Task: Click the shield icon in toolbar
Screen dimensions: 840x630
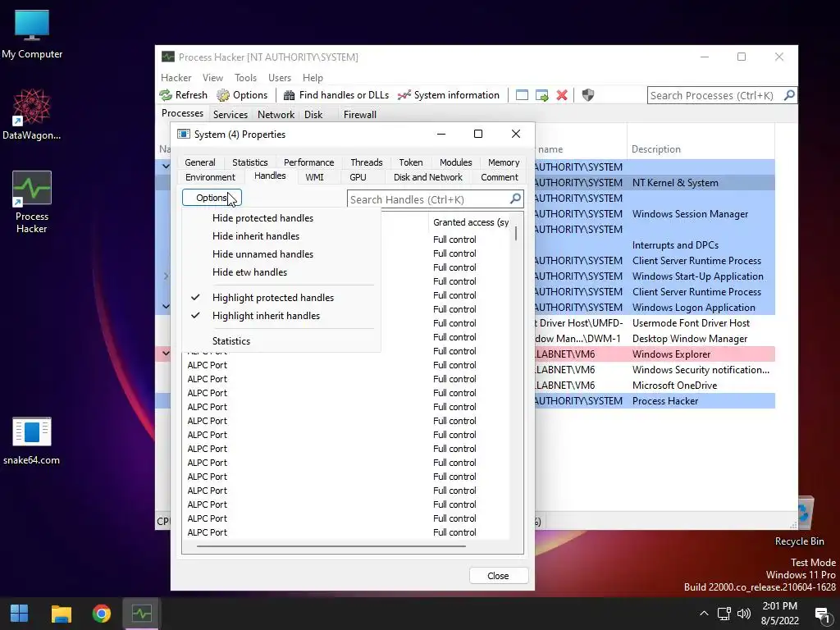Action: click(x=588, y=95)
